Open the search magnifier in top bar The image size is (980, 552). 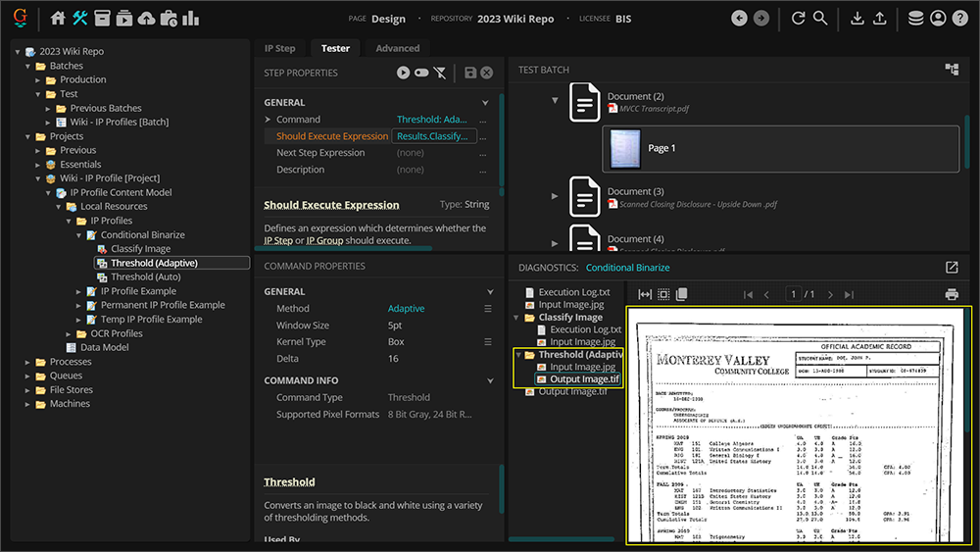pyautogui.click(x=820, y=19)
